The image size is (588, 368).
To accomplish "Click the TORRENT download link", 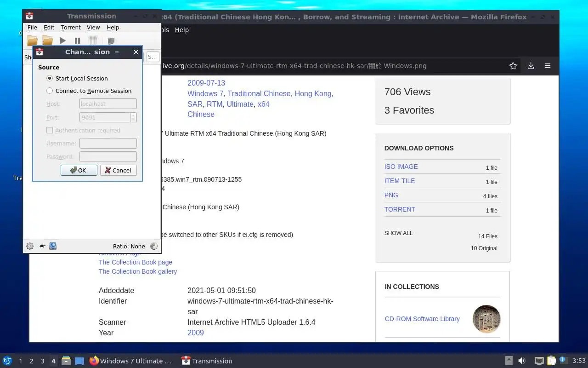I will click(x=400, y=209).
